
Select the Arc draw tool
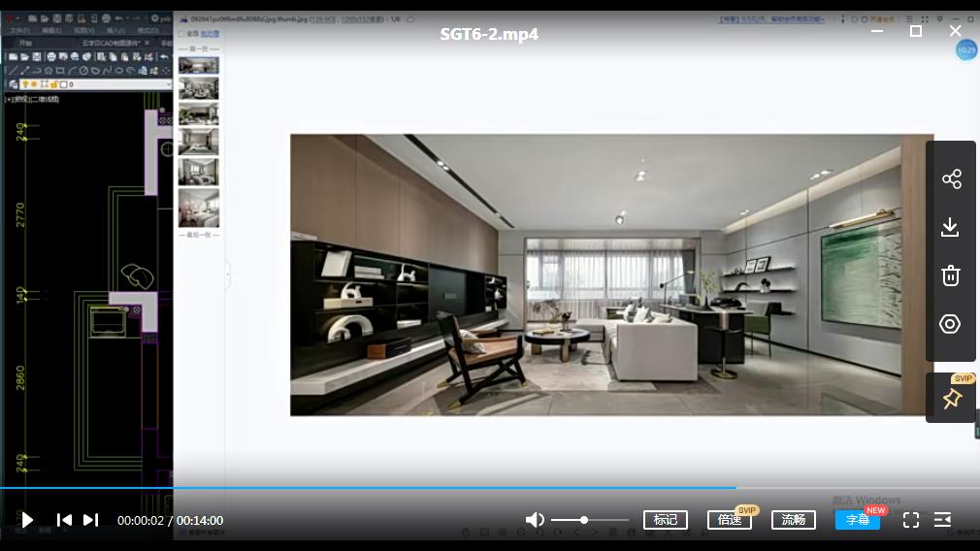pos(72,71)
